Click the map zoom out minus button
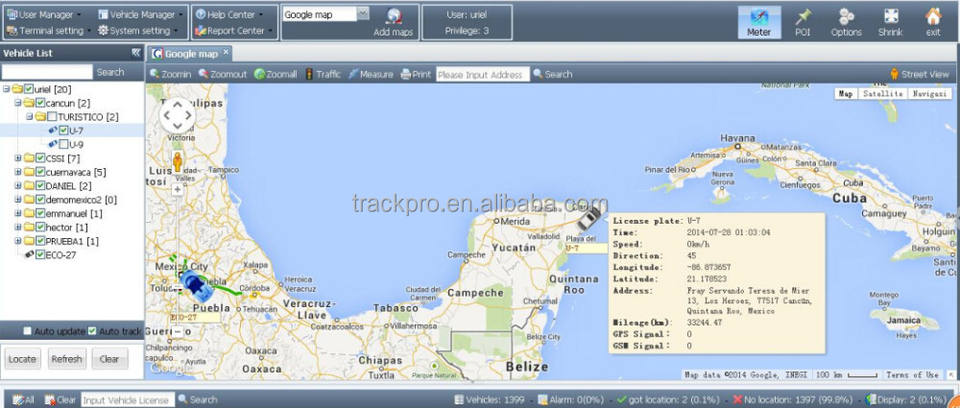Image resolution: width=960 pixels, height=408 pixels. 178,331
